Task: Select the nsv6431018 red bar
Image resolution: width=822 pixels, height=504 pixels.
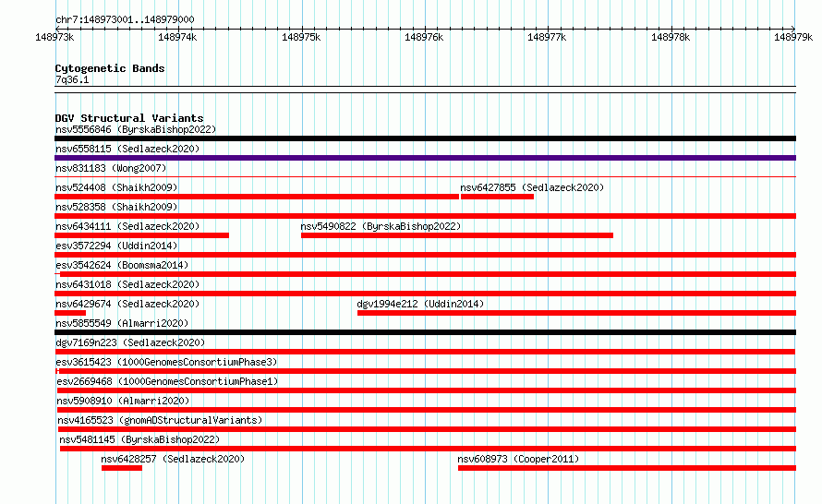Action: 425,294
